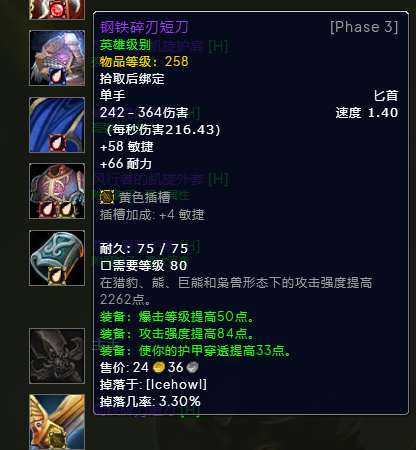
Task: Select the golden winged dagger icon
Action: (x=57, y=422)
